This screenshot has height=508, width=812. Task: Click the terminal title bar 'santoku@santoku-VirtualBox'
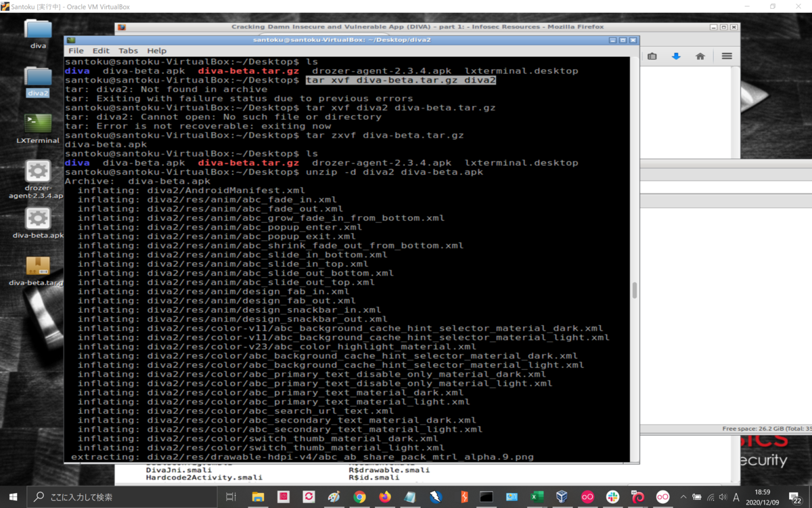coord(342,40)
